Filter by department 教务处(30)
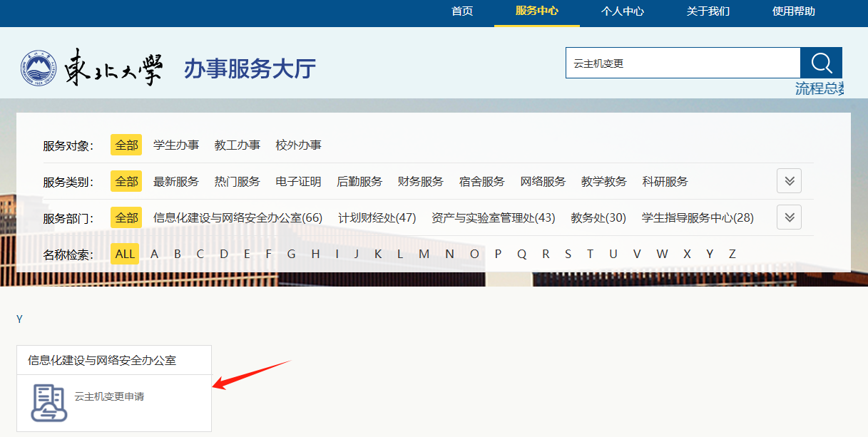The width and height of the screenshot is (868, 437). point(598,218)
